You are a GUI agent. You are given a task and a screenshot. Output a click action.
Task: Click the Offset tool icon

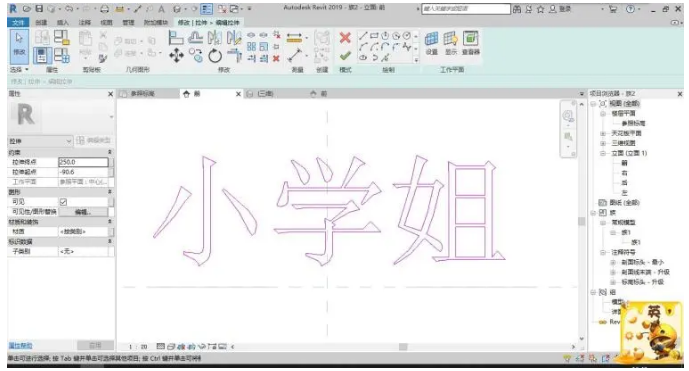(x=195, y=38)
